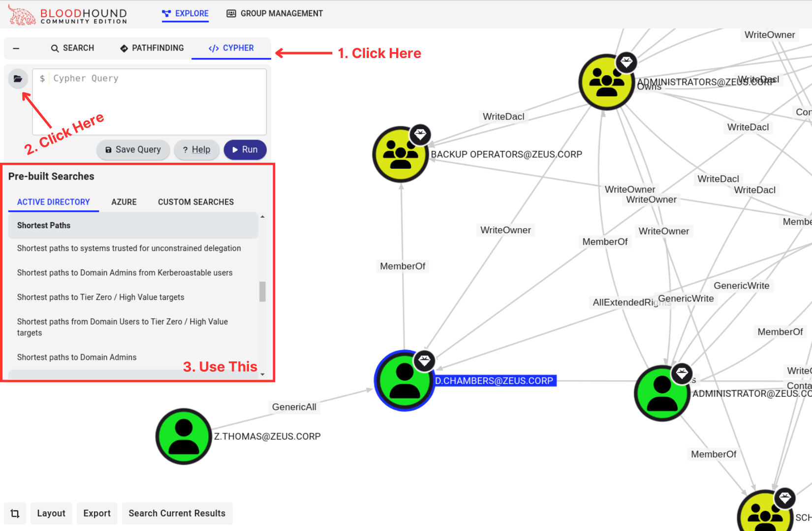
Task: Collapse the search panel with minus icon
Action: coord(16,48)
